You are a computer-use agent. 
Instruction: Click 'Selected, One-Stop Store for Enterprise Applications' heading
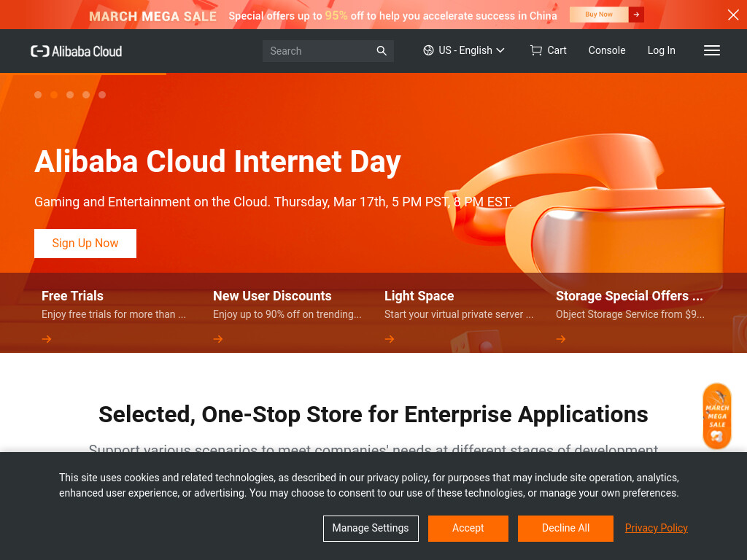(x=373, y=414)
